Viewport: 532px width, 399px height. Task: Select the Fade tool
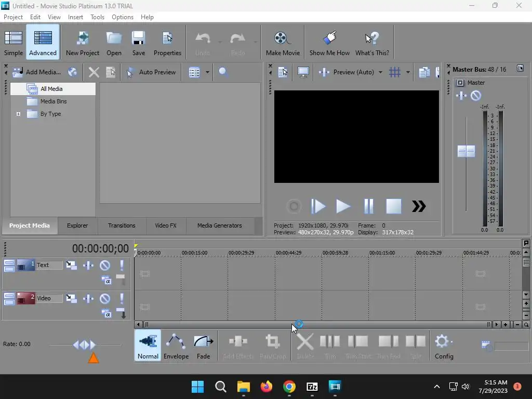click(x=203, y=345)
